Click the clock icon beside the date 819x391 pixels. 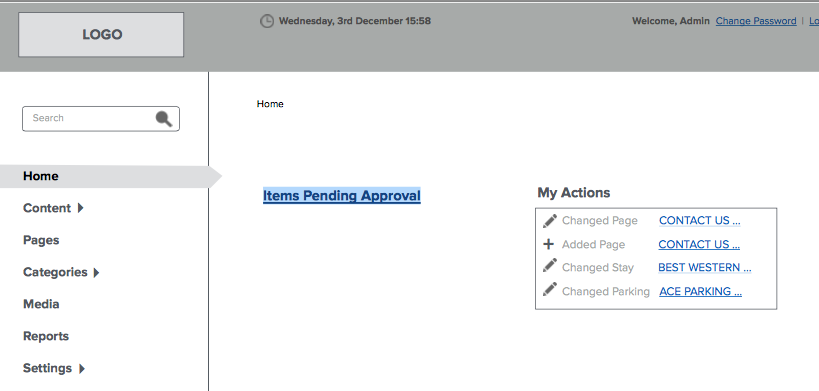[x=267, y=21]
